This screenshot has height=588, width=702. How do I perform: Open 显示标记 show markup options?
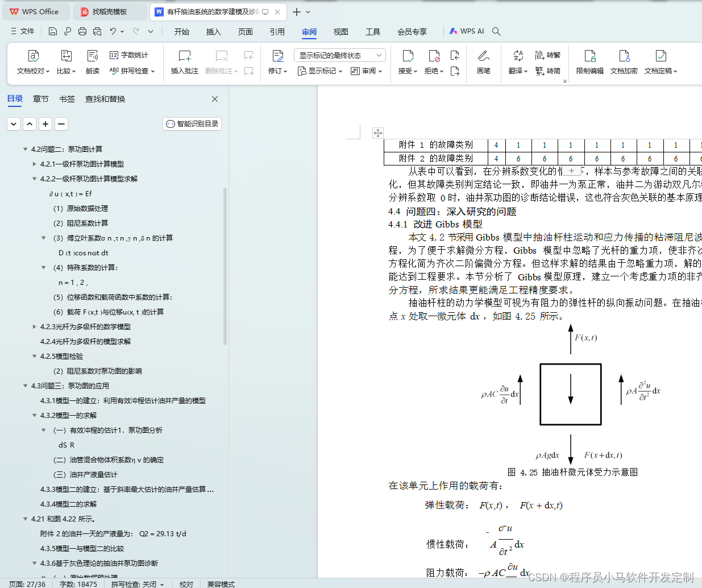(x=320, y=71)
